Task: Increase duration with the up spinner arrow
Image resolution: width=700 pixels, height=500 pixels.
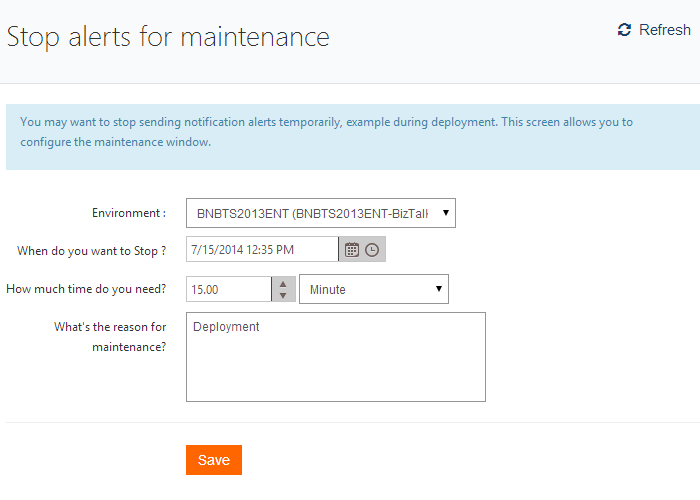Action: 284,283
